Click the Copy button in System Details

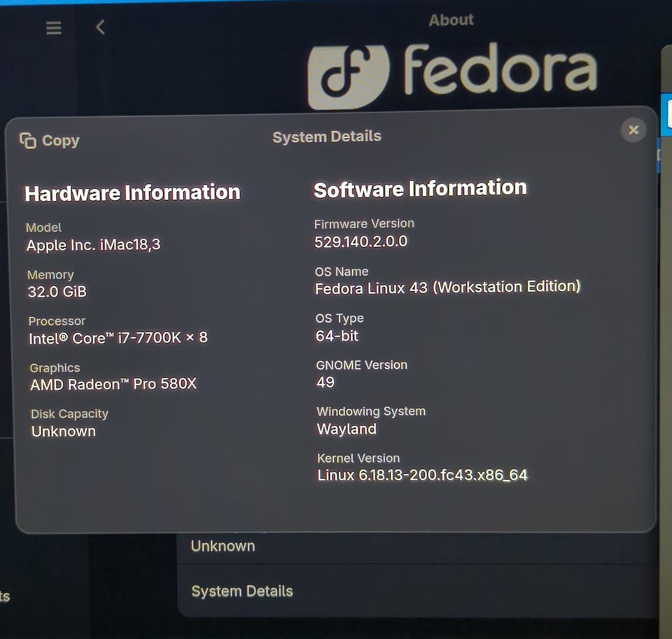pos(50,141)
